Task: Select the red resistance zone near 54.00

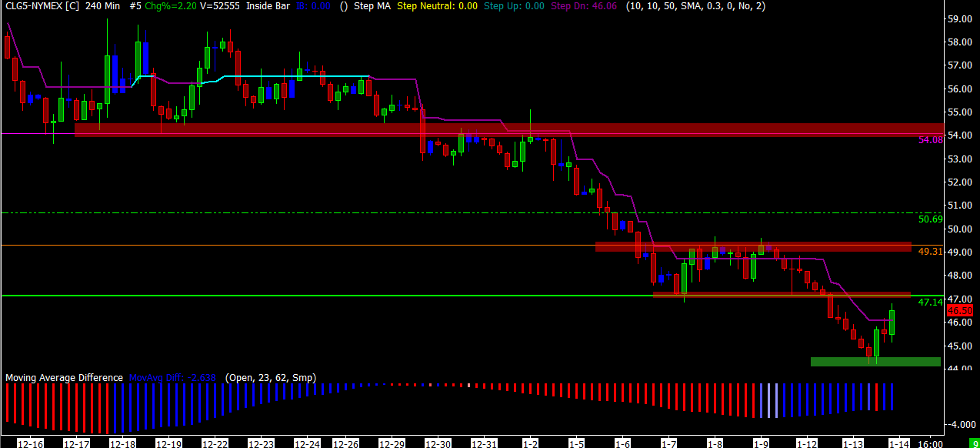Action: pyautogui.click(x=509, y=129)
